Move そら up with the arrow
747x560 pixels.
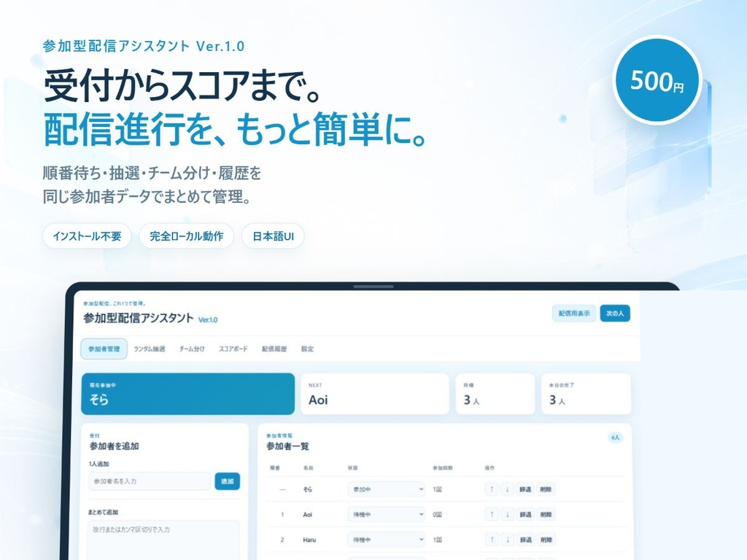492,489
